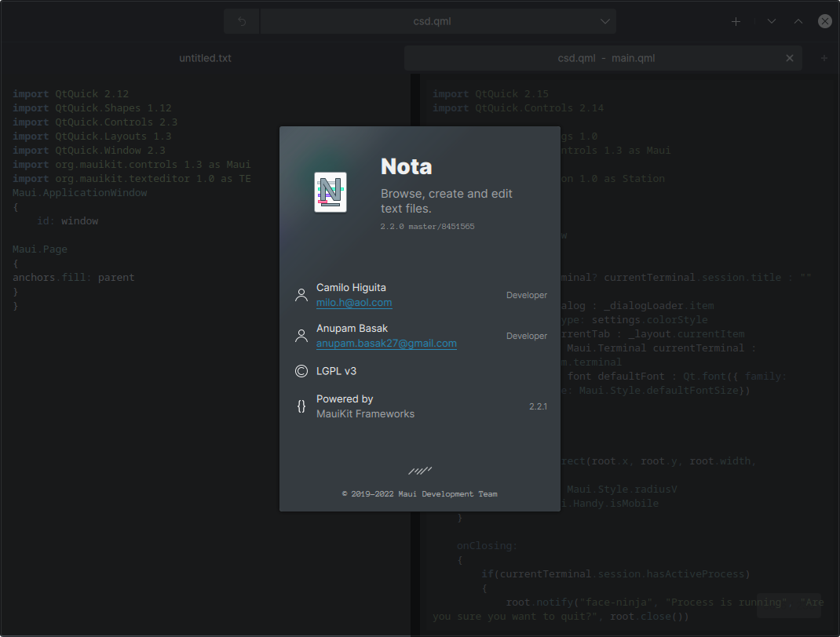This screenshot has width=840, height=637.
Task: Click the person icon beside Anupam Basak
Action: pyautogui.click(x=301, y=336)
